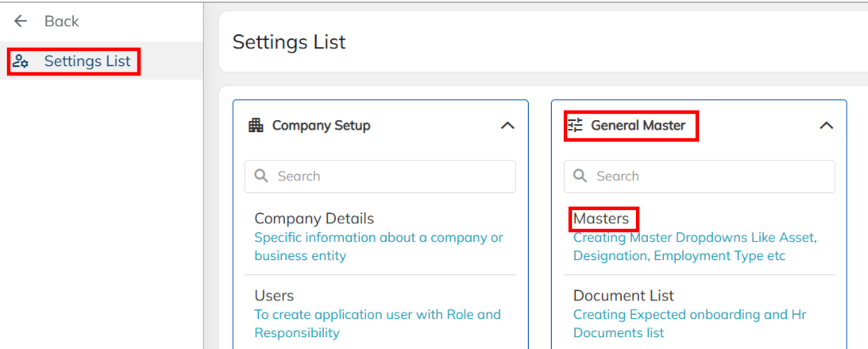Click the General Master sliders icon

(x=575, y=126)
